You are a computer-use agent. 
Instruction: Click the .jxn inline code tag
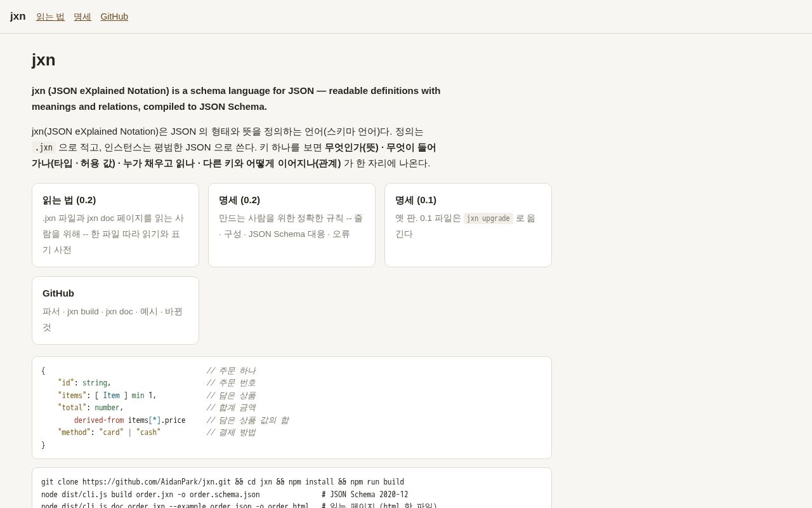44,147
